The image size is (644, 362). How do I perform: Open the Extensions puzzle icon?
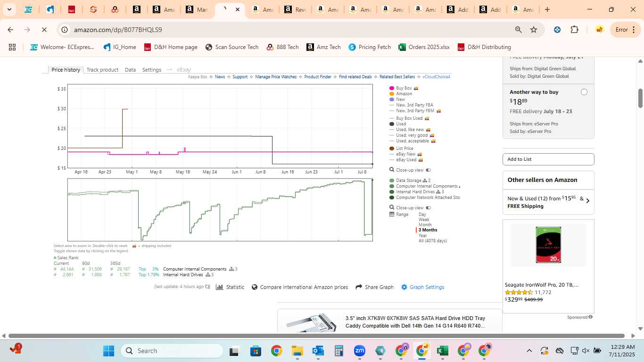click(574, 30)
